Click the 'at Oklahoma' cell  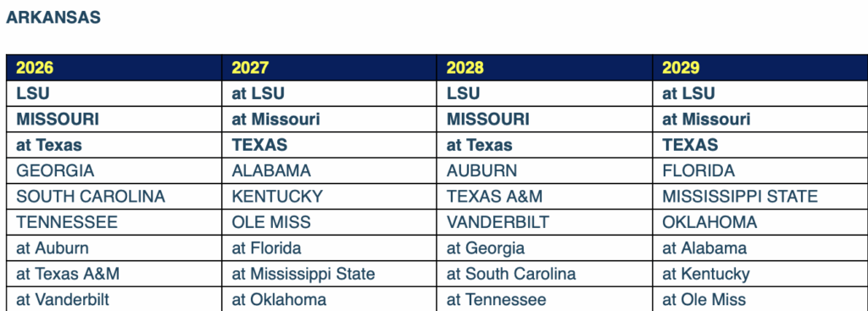tap(330, 299)
